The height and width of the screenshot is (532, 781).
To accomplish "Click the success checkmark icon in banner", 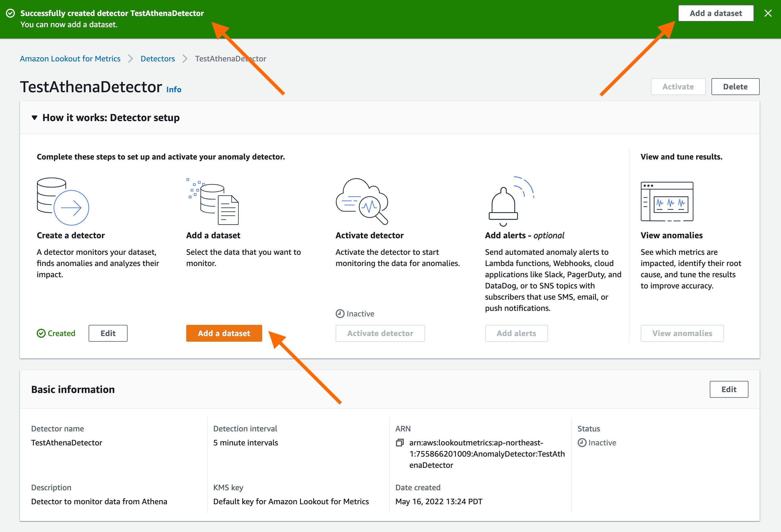I will coord(11,13).
